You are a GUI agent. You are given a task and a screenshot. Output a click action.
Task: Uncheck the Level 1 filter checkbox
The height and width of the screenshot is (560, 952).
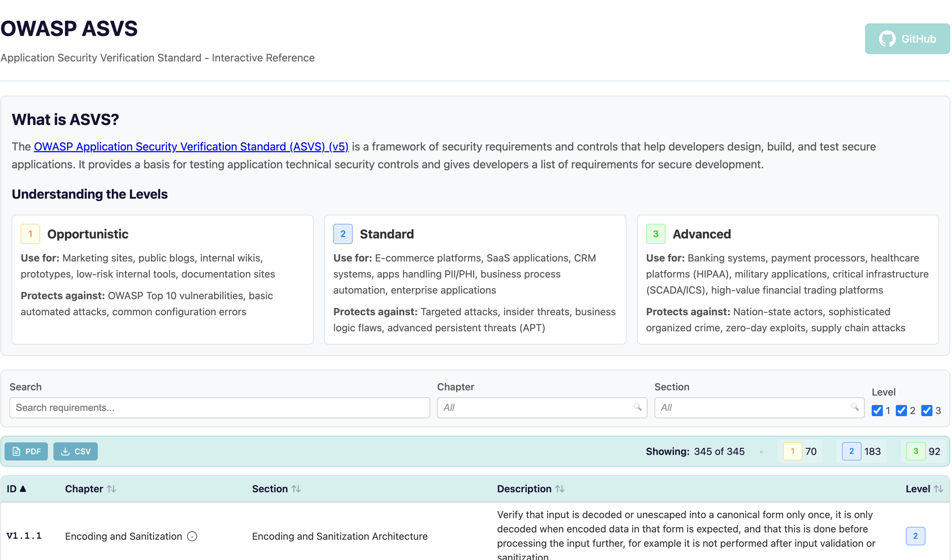pos(877,411)
